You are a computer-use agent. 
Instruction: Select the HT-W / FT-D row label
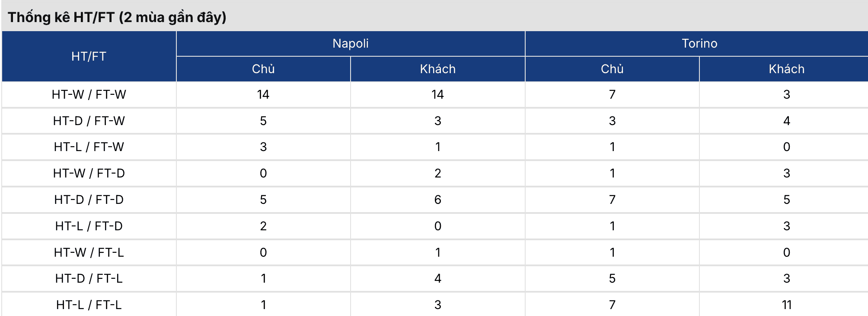click(x=89, y=173)
